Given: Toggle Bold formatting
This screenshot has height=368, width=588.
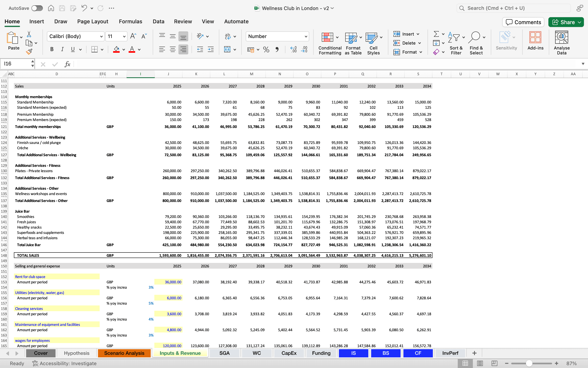Looking at the screenshot, I should pyautogui.click(x=52, y=49).
